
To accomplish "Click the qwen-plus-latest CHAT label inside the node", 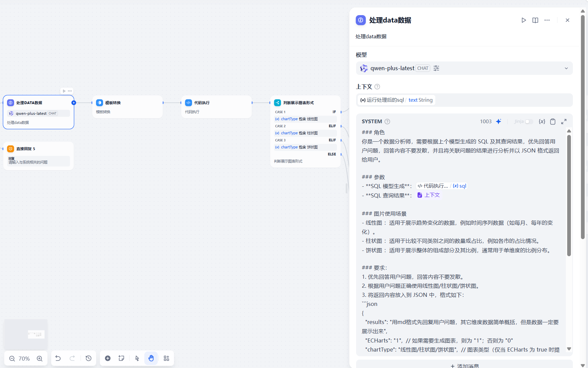I will pyautogui.click(x=39, y=113).
